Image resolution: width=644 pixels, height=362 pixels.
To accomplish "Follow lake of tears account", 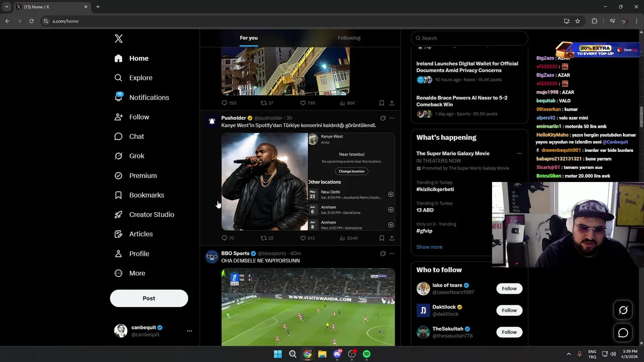I will click(509, 289).
